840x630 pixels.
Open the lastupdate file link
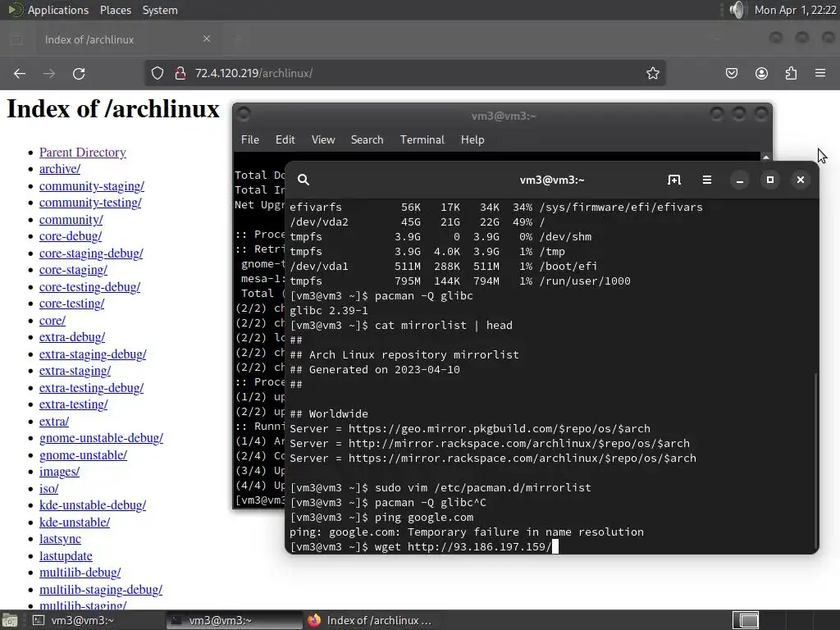pos(66,556)
